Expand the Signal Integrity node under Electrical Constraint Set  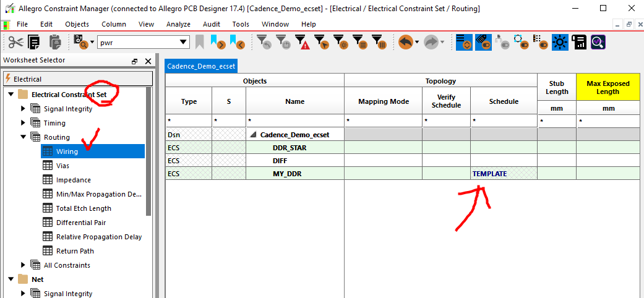23,109
